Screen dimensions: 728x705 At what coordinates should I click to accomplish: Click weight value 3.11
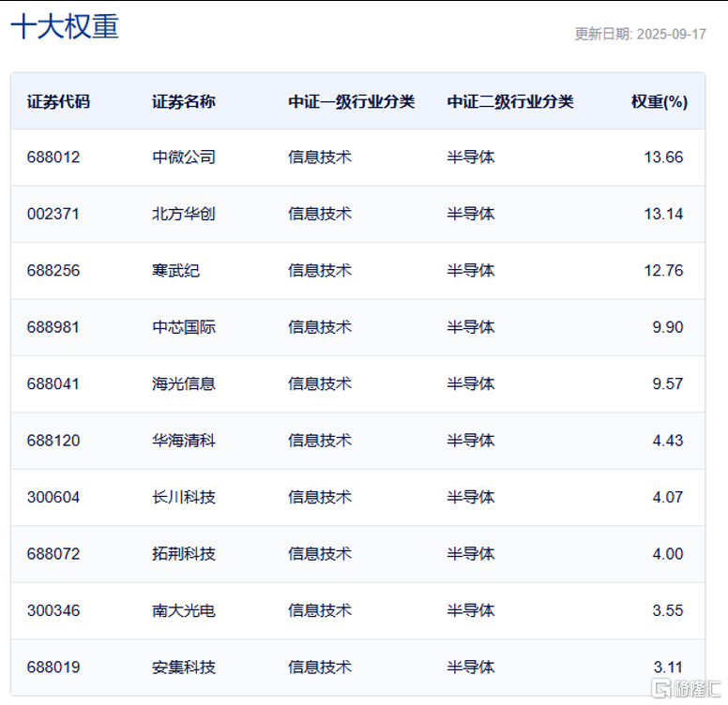click(668, 667)
